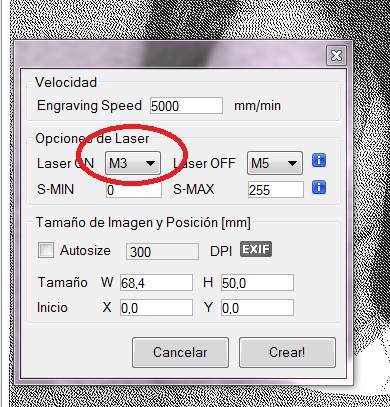
Task: Click the Autosize label text
Action: (85, 250)
